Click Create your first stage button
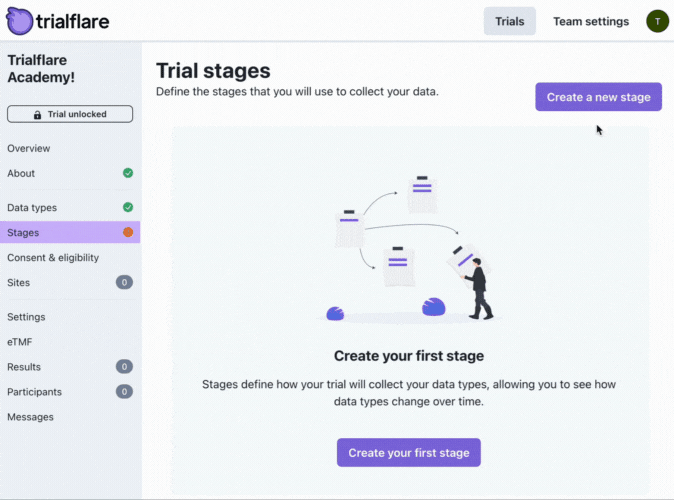The image size is (674, 500). click(409, 452)
